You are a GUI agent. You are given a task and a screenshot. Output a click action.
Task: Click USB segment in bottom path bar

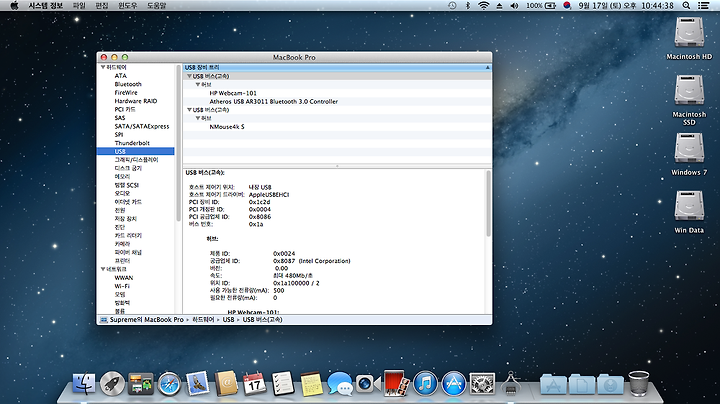pos(228,320)
